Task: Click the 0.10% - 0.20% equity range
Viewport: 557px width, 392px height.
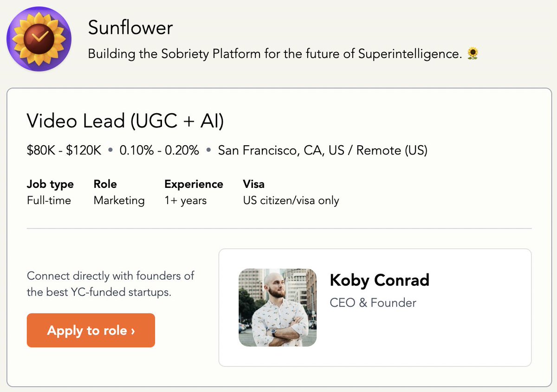Action: [x=159, y=150]
